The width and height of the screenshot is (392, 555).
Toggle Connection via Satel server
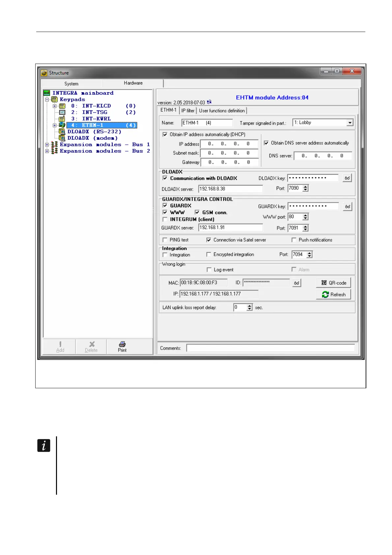coord(209,240)
